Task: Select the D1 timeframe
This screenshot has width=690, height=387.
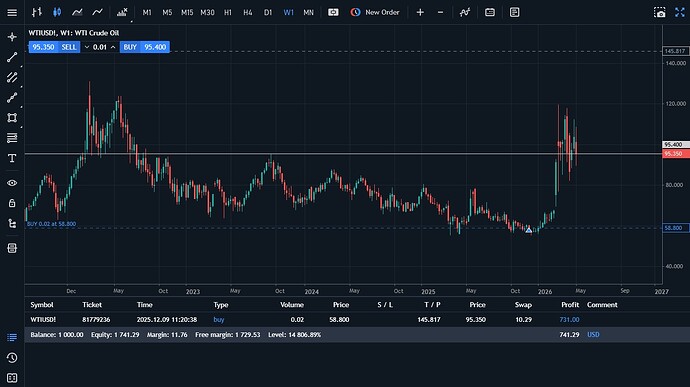Action: pyautogui.click(x=268, y=13)
